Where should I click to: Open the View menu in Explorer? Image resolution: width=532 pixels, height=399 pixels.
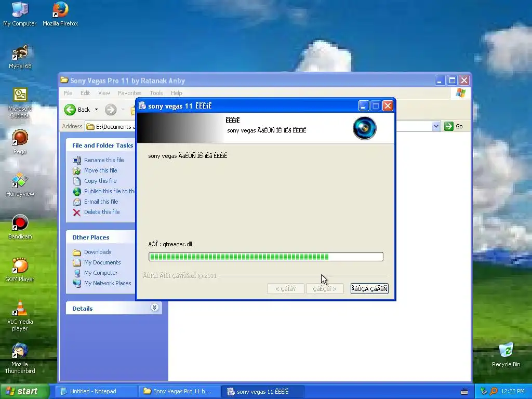[104, 93]
